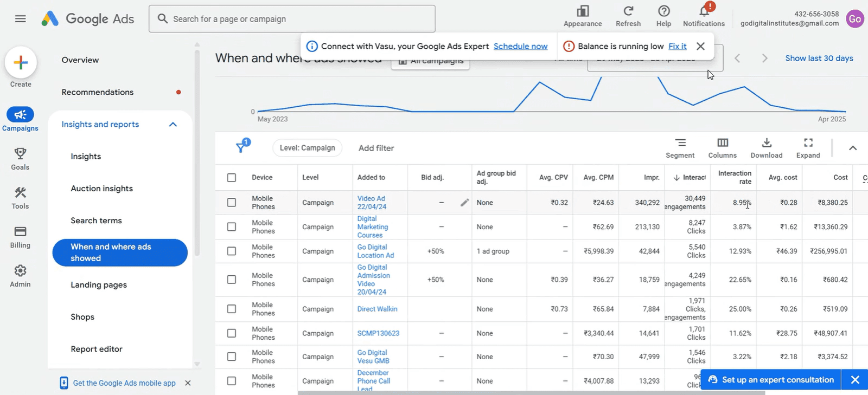Click the Segment icon
The height and width of the screenshot is (395, 868).
coord(680,143)
